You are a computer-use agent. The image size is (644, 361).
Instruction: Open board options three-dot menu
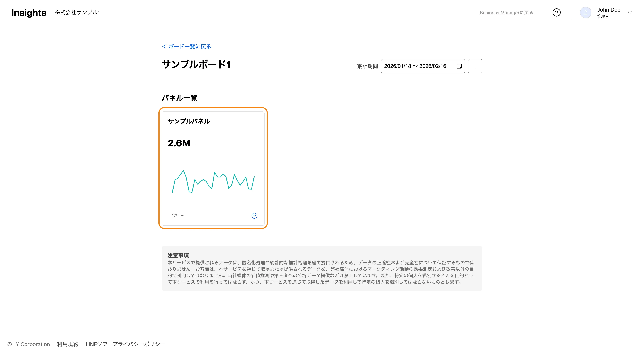click(475, 66)
